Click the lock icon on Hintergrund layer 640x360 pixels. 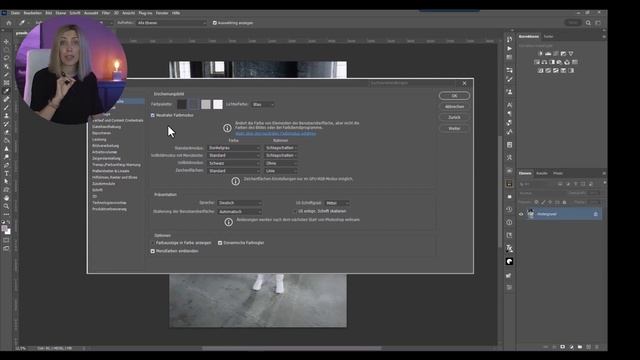click(x=596, y=214)
